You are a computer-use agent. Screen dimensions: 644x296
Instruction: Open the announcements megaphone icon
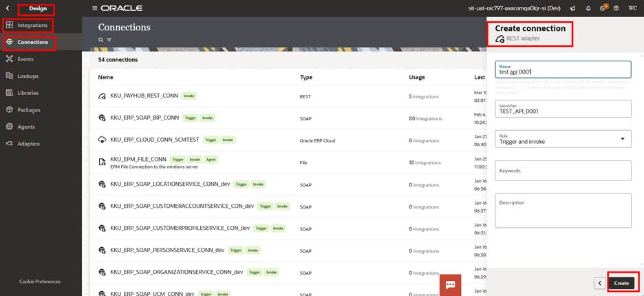[573, 8]
